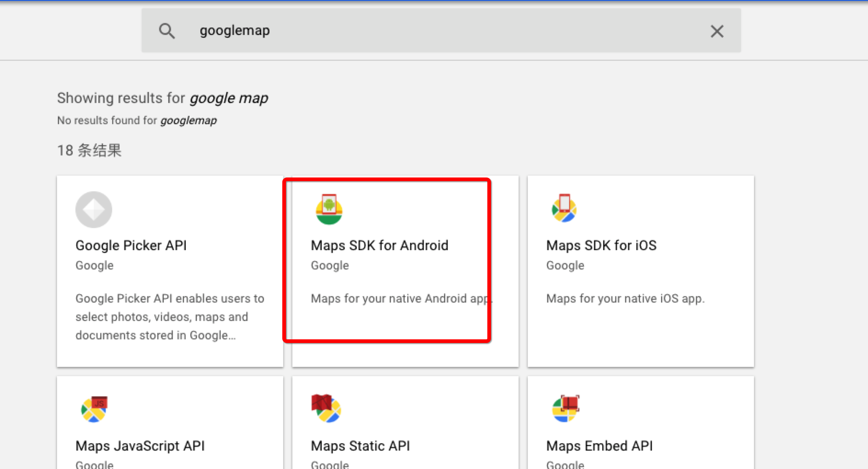Click the Google Picker API description paragraph

[170, 317]
